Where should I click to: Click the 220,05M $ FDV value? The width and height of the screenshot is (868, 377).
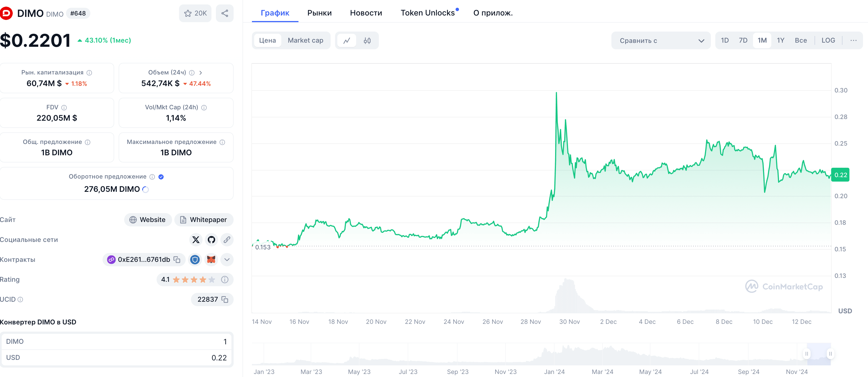57,118
